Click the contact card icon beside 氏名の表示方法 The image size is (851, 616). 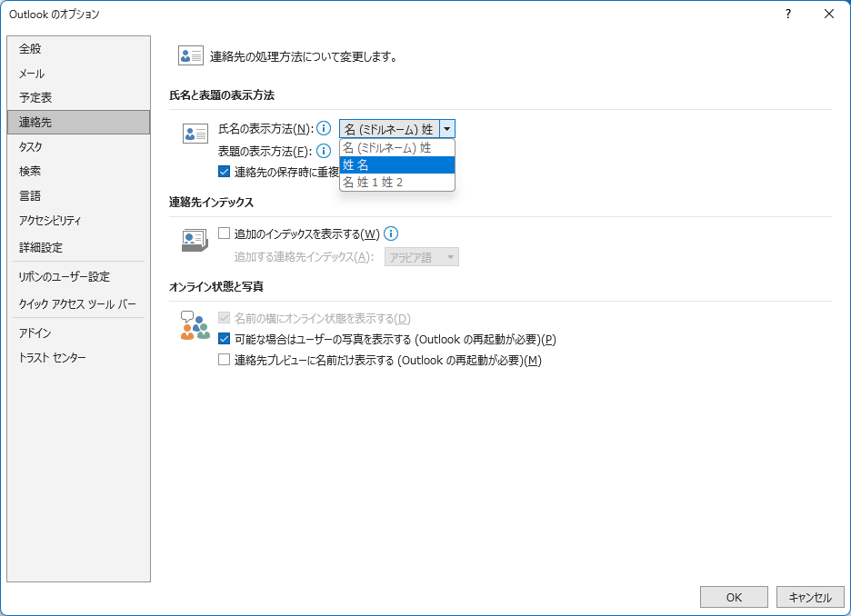(x=195, y=133)
